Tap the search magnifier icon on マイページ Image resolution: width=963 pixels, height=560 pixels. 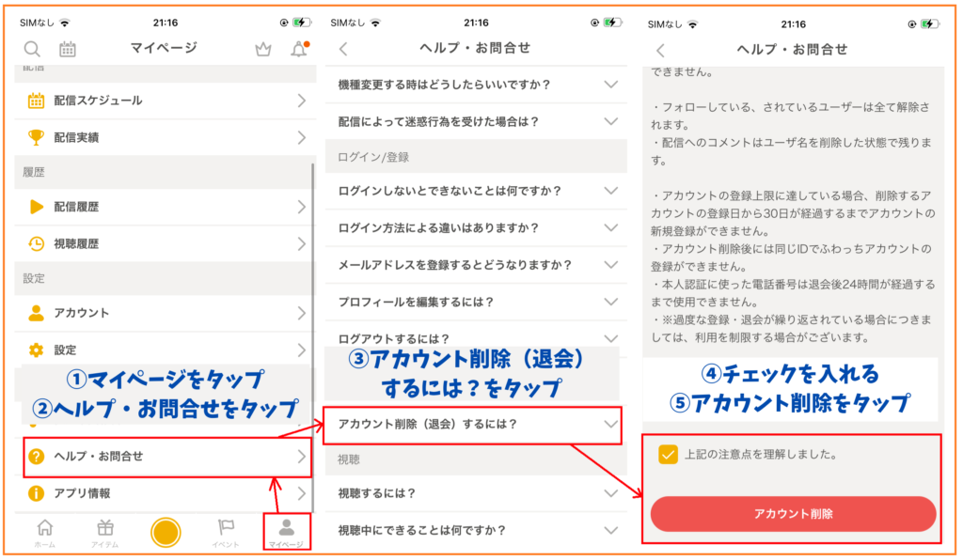[x=32, y=49]
